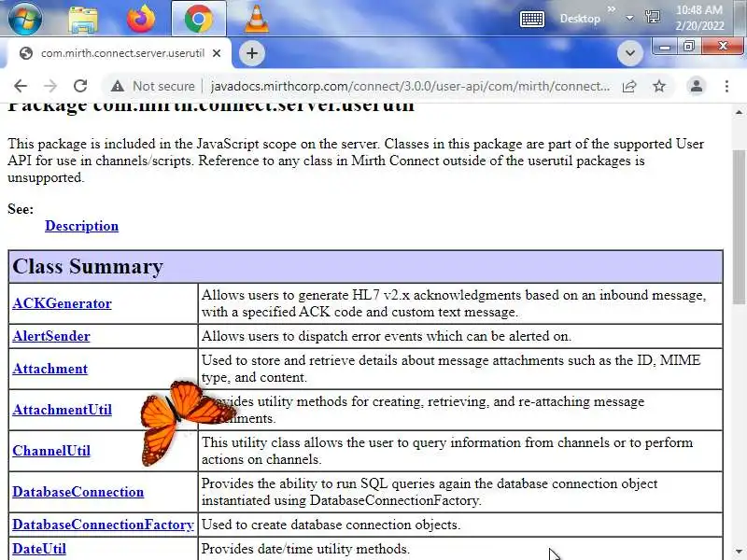Viewport: 747px width, 560px height.
Task: Launch Firefox from the taskbar
Action: point(141,18)
